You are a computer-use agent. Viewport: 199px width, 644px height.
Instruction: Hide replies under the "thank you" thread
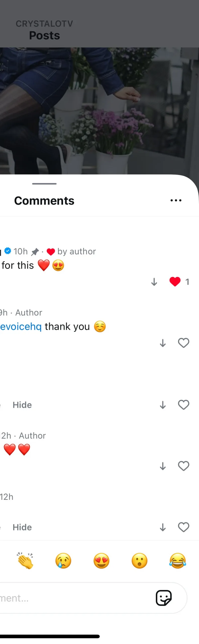coord(22,405)
